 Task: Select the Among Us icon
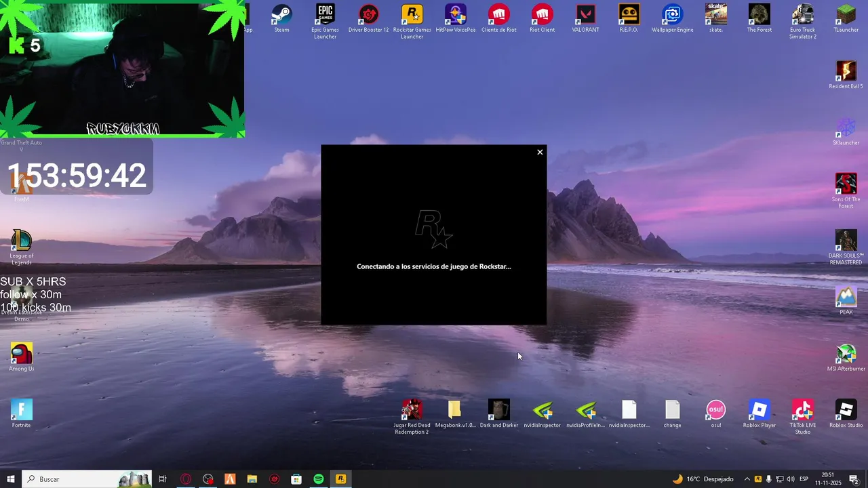(21, 357)
